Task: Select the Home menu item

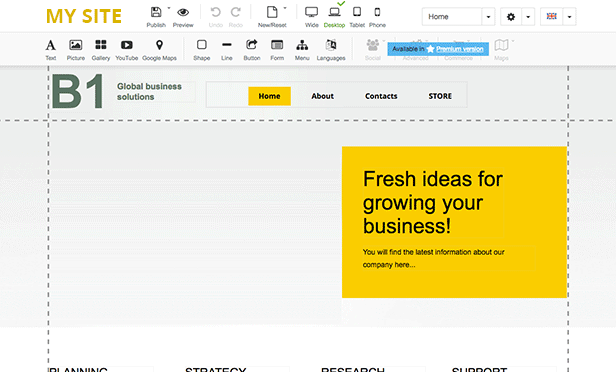Action: 269,96
